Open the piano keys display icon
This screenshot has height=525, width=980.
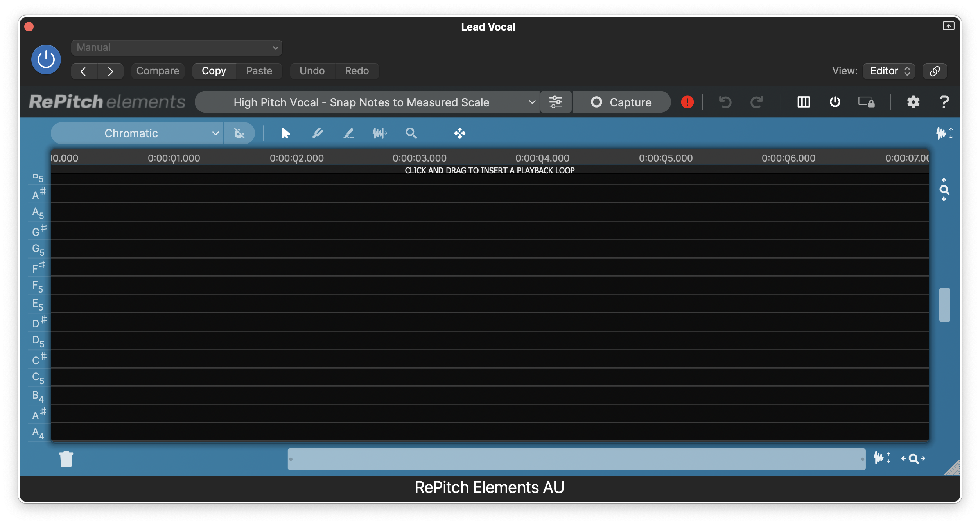(x=804, y=102)
